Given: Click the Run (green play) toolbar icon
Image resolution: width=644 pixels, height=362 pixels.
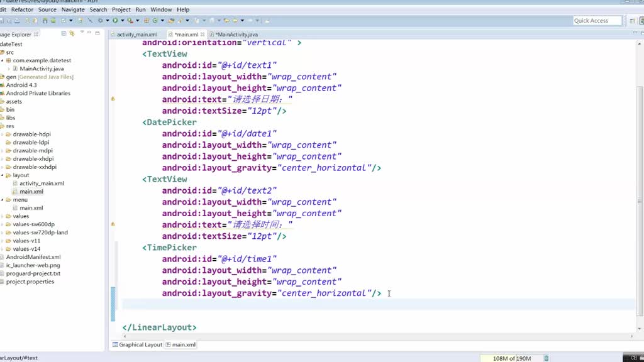Looking at the screenshot, I should (x=115, y=21).
